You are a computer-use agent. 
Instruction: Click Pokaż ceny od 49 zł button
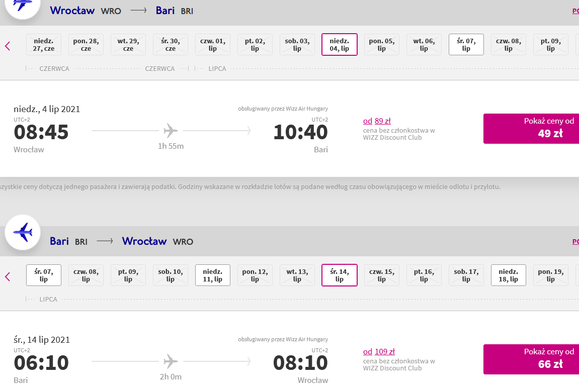(x=531, y=129)
